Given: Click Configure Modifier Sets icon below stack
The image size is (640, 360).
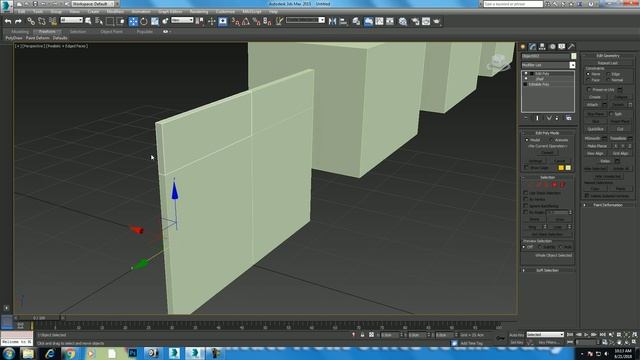Looking at the screenshot, I should click(x=569, y=118).
